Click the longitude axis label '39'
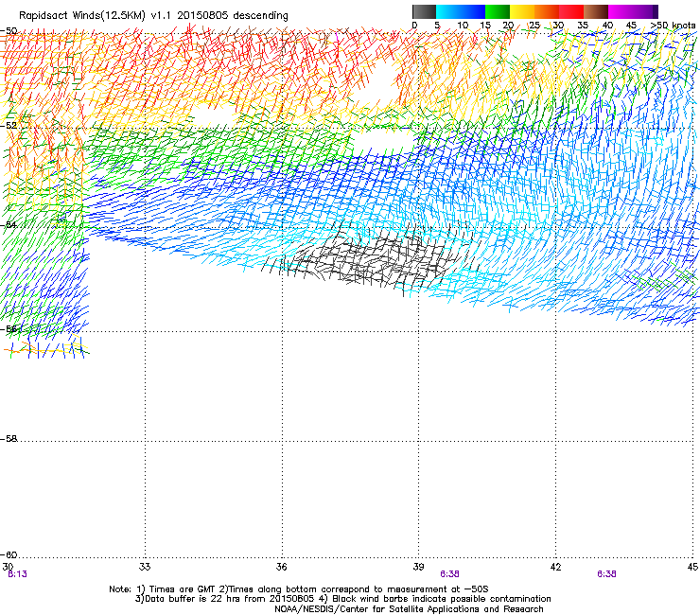This screenshot has height=615, width=700. point(418,567)
